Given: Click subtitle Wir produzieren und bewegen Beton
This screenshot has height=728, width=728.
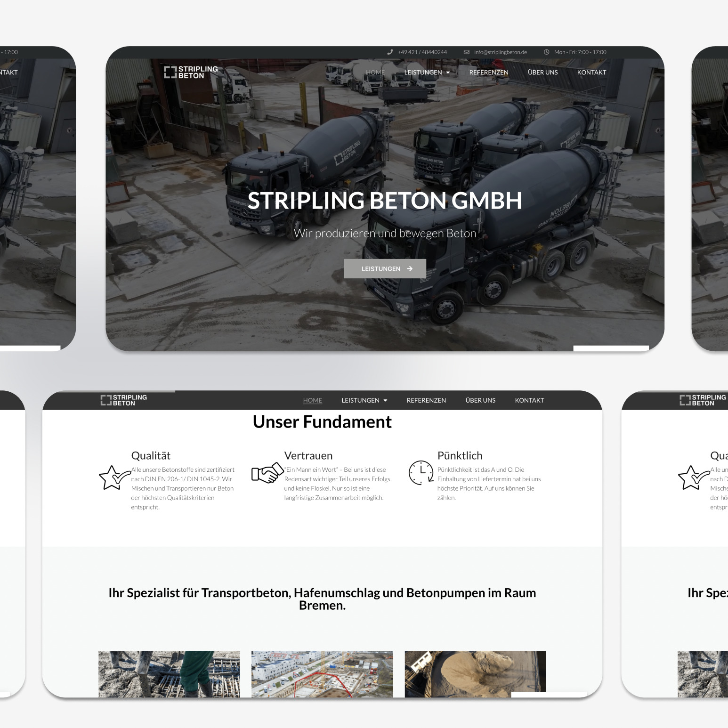Looking at the screenshot, I should tap(385, 234).
